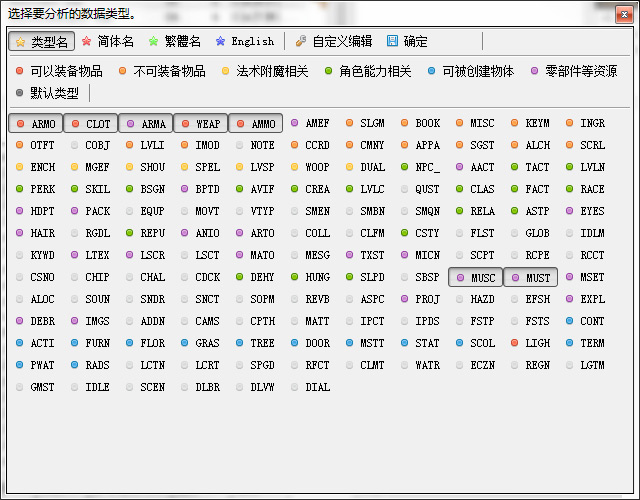Click the purple dot beside EXPL
Viewport: 640px width, 500px height.
click(x=570, y=299)
